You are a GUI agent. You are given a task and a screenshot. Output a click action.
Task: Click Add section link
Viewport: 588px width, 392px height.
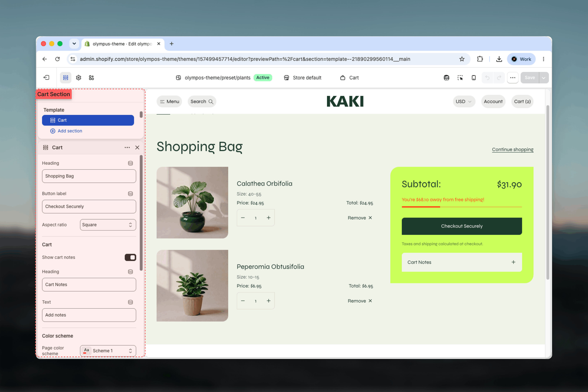pos(66,131)
